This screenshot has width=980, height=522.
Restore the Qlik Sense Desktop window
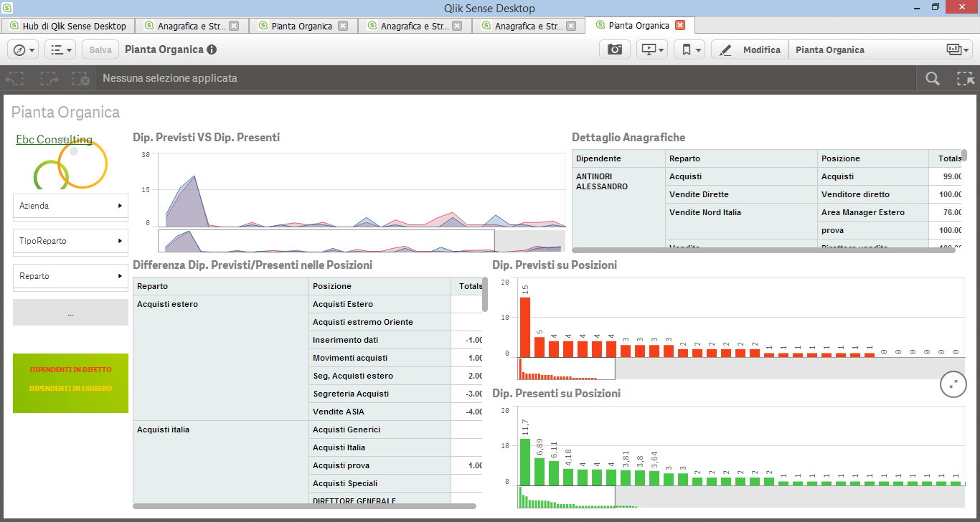pos(936,6)
